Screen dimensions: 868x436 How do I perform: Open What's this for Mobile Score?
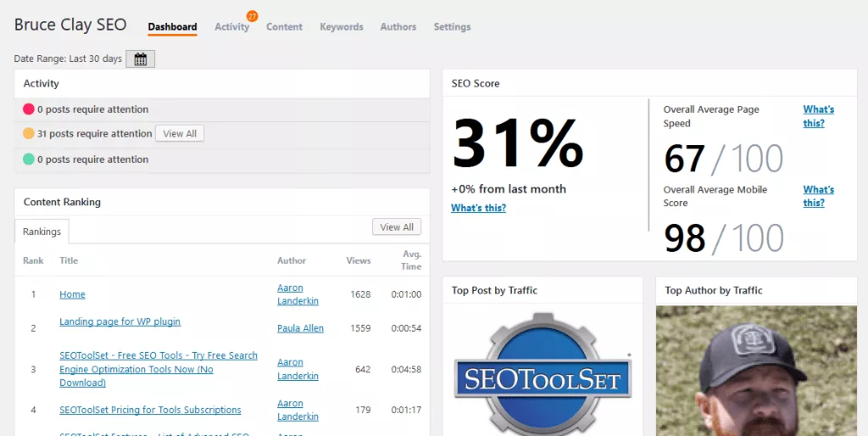pyautogui.click(x=819, y=196)
